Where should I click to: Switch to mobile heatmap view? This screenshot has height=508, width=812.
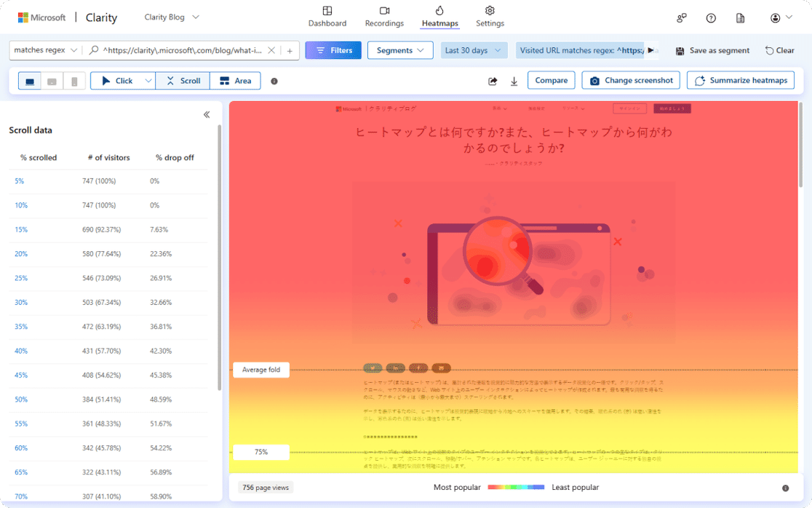(73, 81)
